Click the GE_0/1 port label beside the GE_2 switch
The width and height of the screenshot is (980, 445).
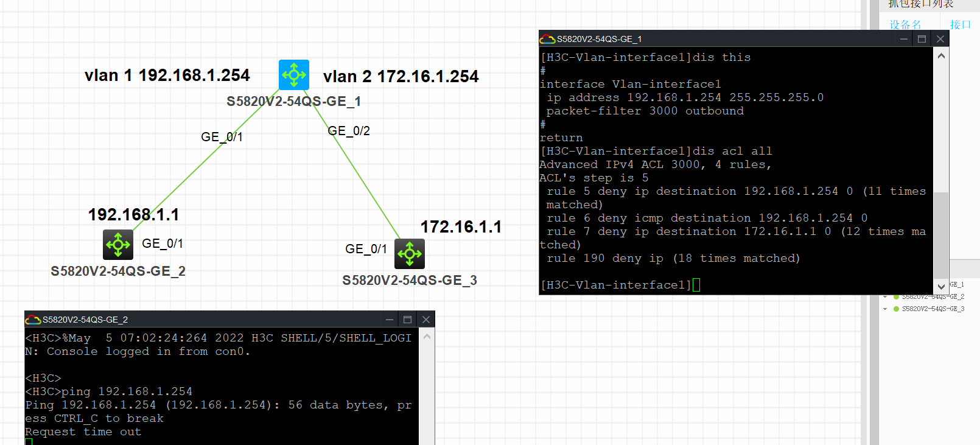163,244
